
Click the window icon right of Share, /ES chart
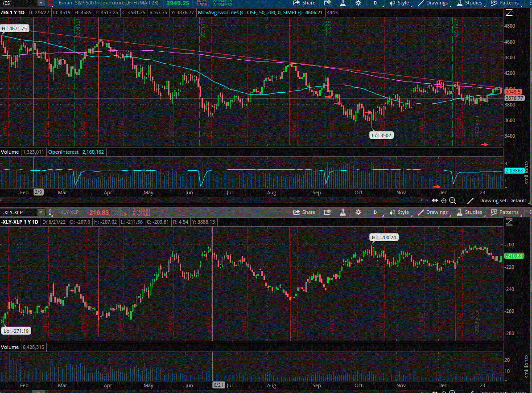coord(327,3)
